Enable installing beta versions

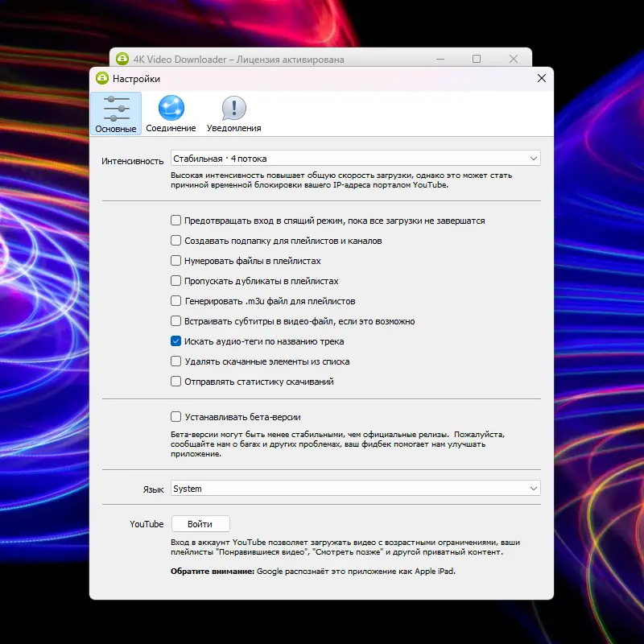tap(175, 417)
